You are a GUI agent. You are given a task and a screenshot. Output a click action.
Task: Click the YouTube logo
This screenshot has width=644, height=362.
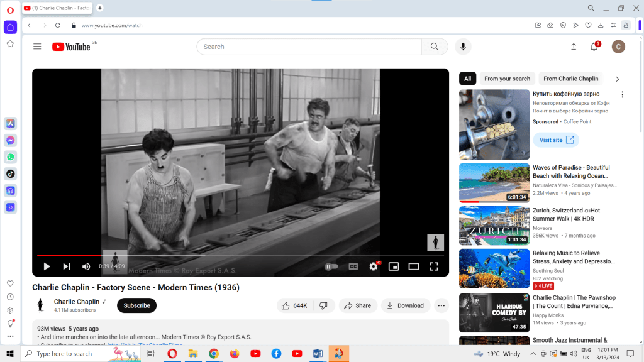coord(71,47)
